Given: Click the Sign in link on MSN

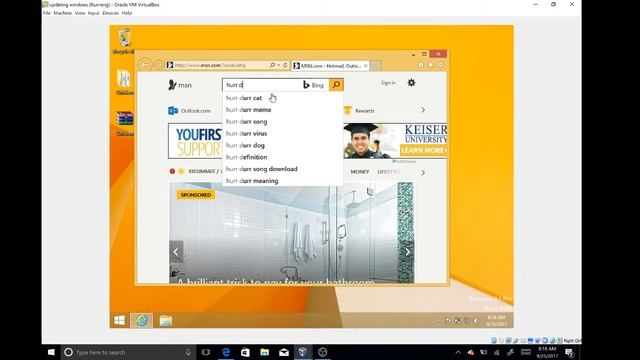Looking at the screenshot, I should coord(388,83).
